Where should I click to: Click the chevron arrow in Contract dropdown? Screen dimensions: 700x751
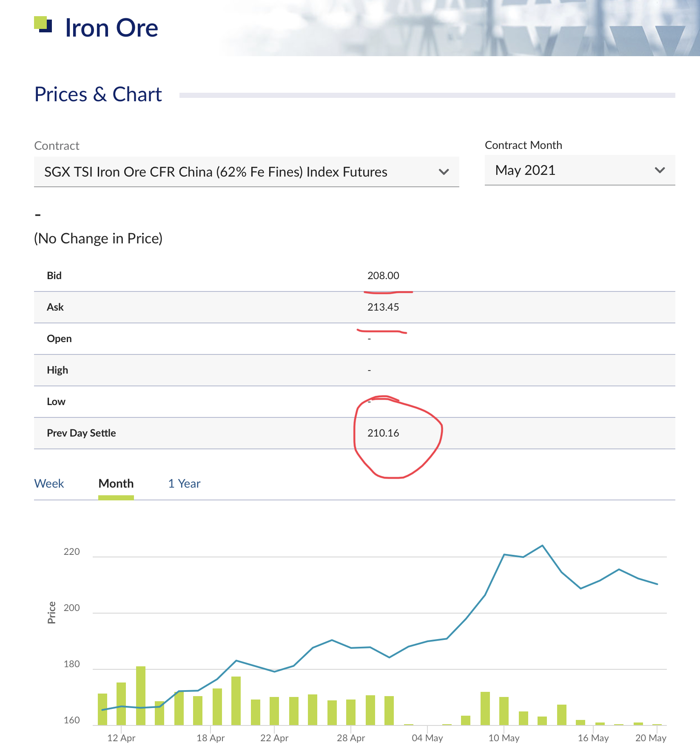tap(444, 172)
